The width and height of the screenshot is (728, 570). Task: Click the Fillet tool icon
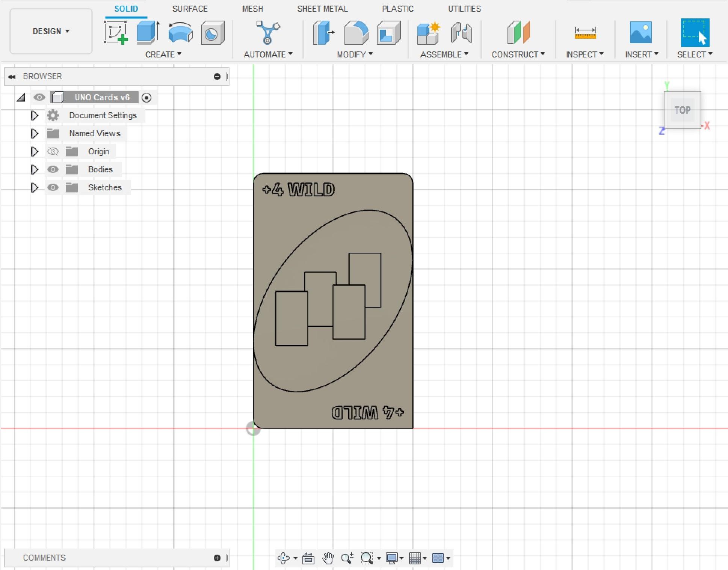[x=356, y=33]
